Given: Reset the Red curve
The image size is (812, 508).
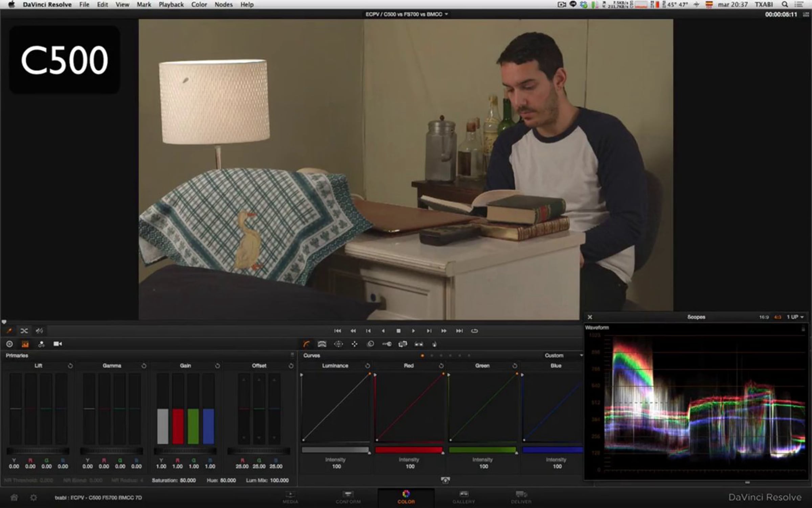Looking at the screenshot, I should coord(441,366).
